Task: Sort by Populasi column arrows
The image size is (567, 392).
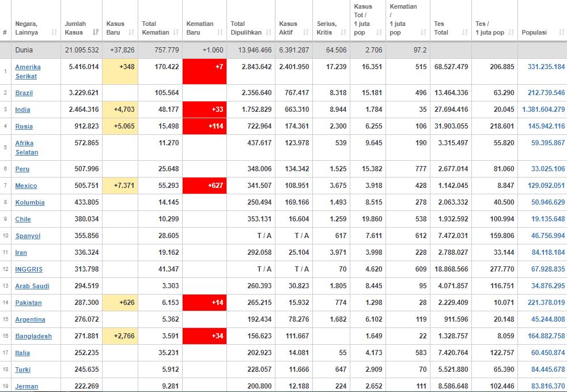Action: pos(562,32)
